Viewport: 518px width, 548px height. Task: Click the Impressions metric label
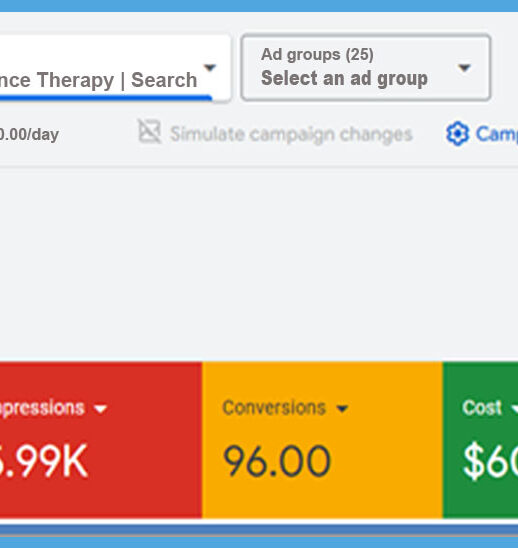pyautogui.click(x=42, y=408)
